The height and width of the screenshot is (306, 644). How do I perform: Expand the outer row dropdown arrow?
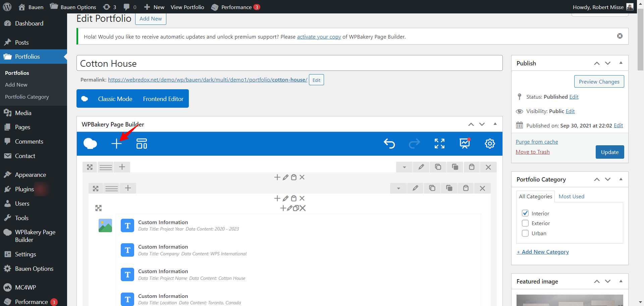click(x=405, y=167)
